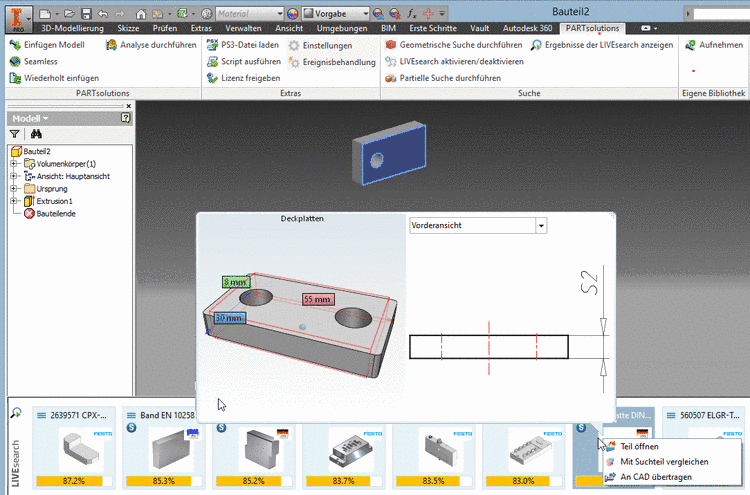Click the 55 mm dimension label

(318, 299)
